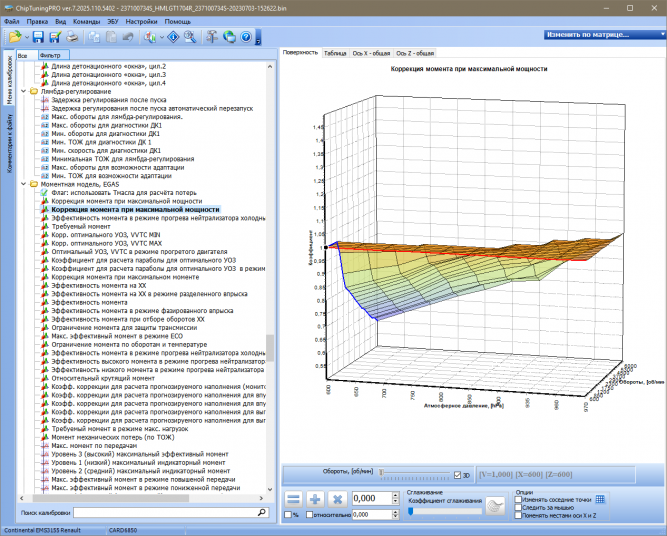This screenshot has height=536, width=667.
Task: Open dropdown arrow next to compare icon
Action: point(162,37)
